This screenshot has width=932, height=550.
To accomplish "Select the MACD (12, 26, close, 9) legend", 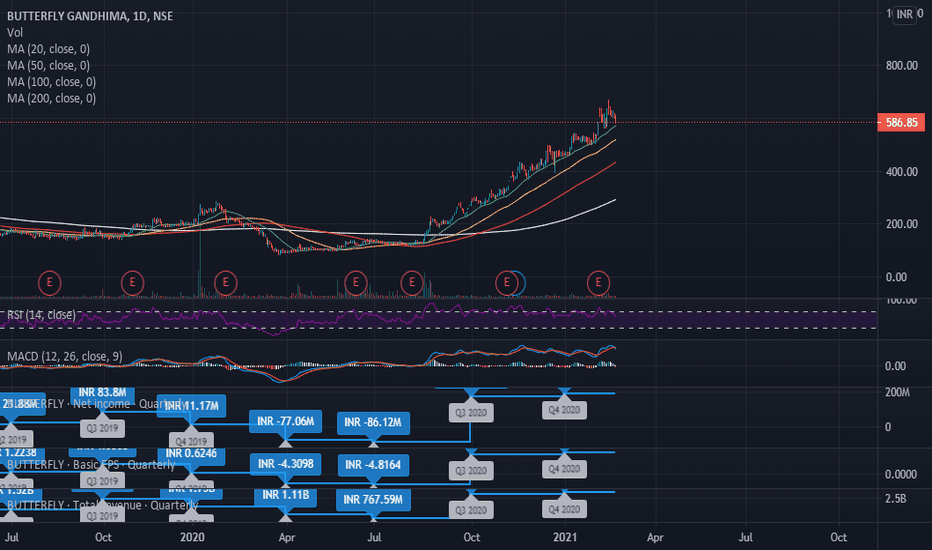I will tap(65, 356).
